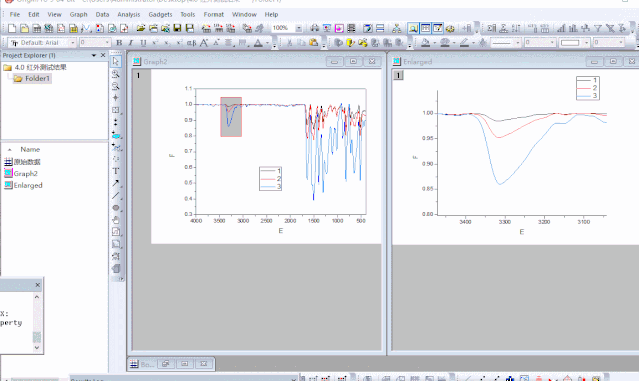
Task: Open the Analysis menu
Action: click(x=128, y=14)
